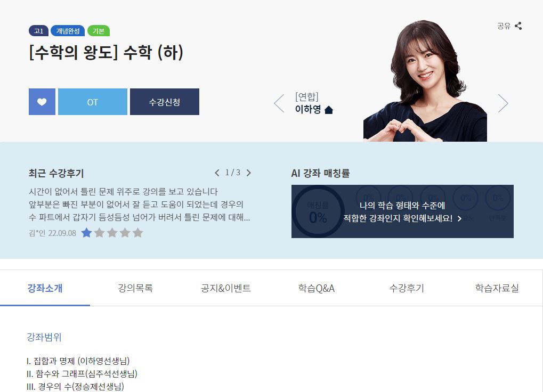Go to next review with right chevron
The height and width of the screenshot is (392, 543).
tap(249, 173)
